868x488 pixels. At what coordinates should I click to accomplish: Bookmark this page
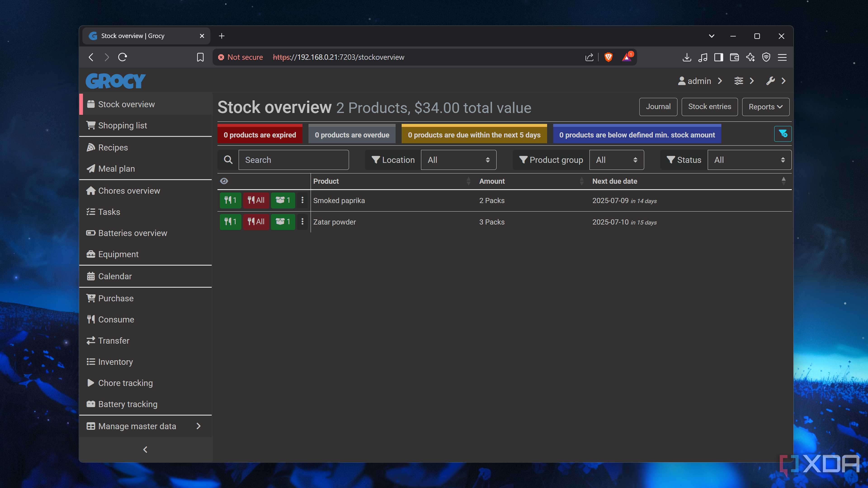click(200, 57)
